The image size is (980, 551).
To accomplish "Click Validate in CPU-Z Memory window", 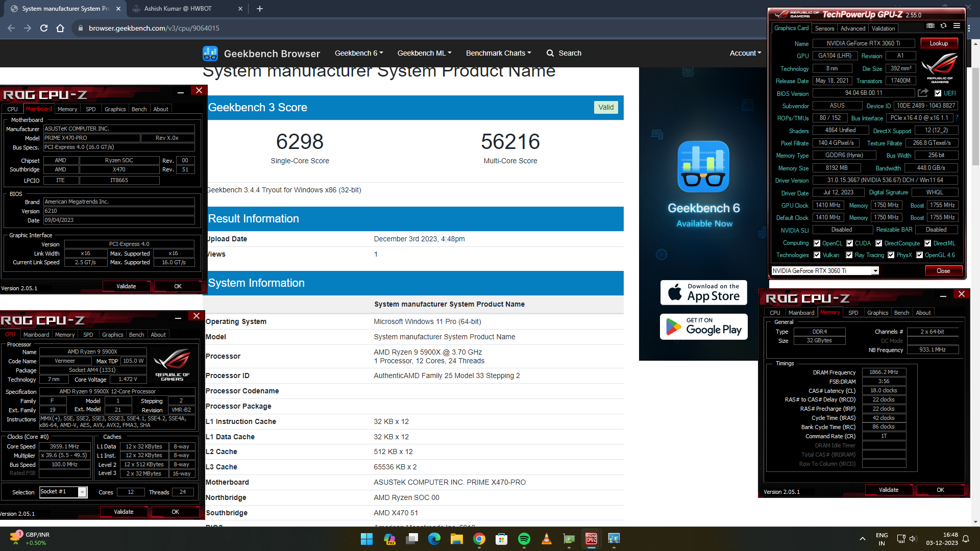I will [x=889, y=490].
